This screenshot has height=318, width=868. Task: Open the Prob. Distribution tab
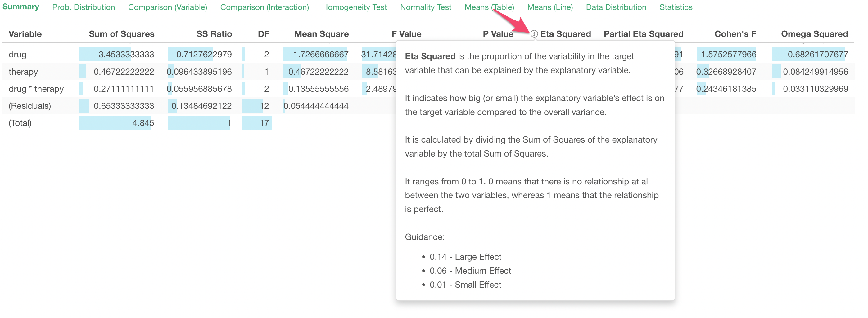(x=83, y=7)
